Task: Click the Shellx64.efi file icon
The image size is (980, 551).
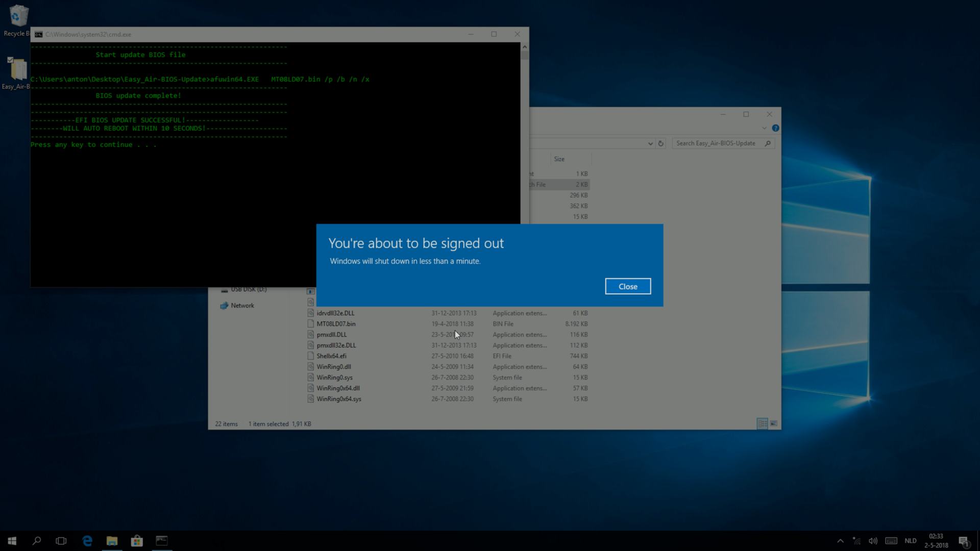Action: click(x=310, y=356)
